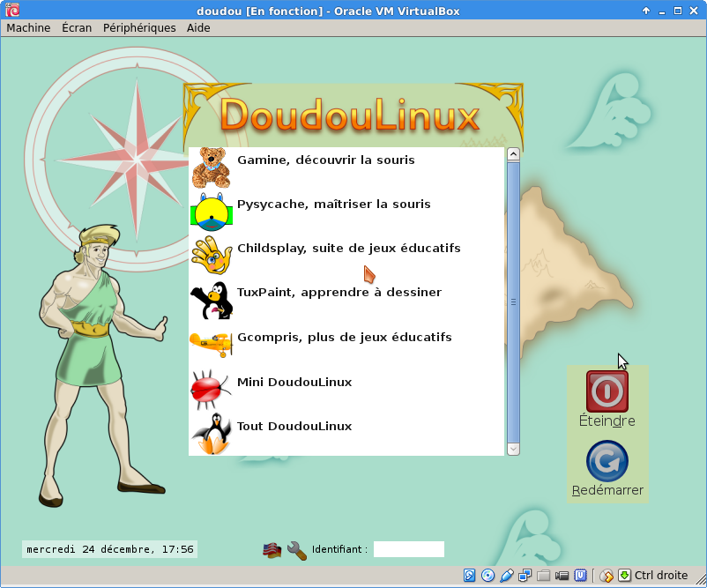The image size is (707, 588).
Task: Click the CPU virtualization chip status icon
Action: [580, 576]
